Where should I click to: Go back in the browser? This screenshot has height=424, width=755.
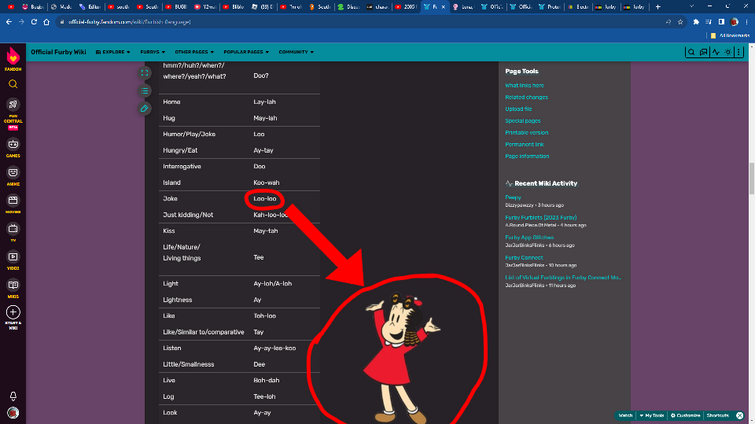(9, 22)
